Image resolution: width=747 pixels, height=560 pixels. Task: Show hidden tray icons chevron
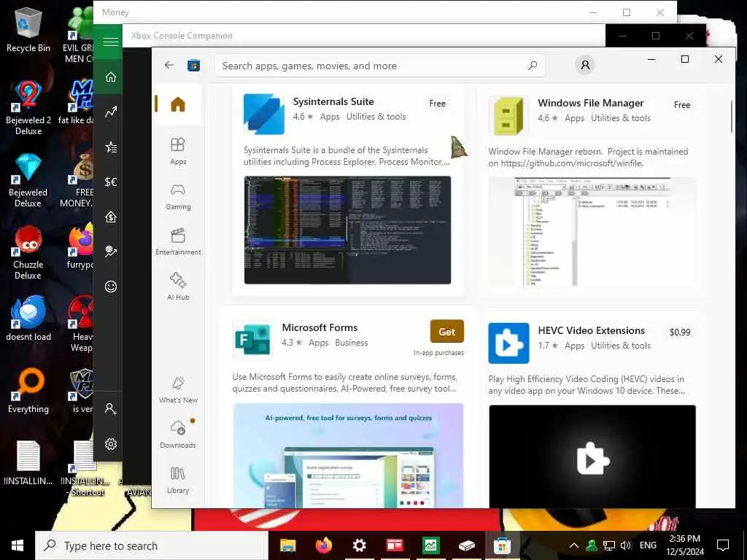(x=574, y=545)
